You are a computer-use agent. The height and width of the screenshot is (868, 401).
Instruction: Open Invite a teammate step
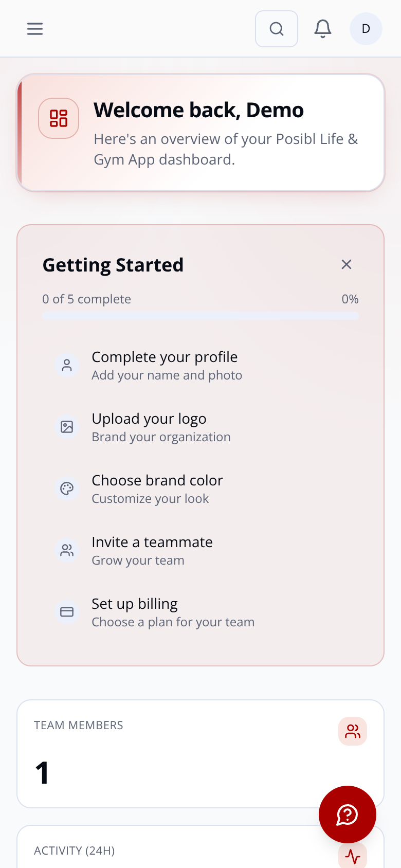200,550
